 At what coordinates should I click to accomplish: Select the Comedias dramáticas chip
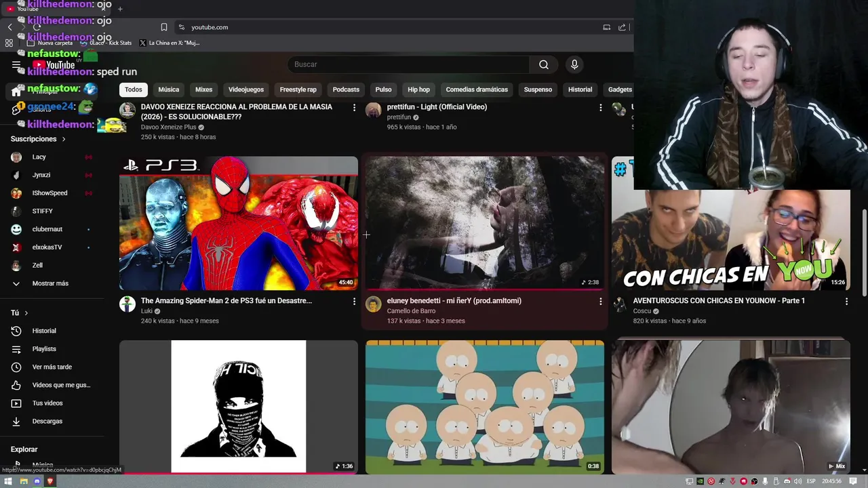pyautogui.click(x=477, y=89)
